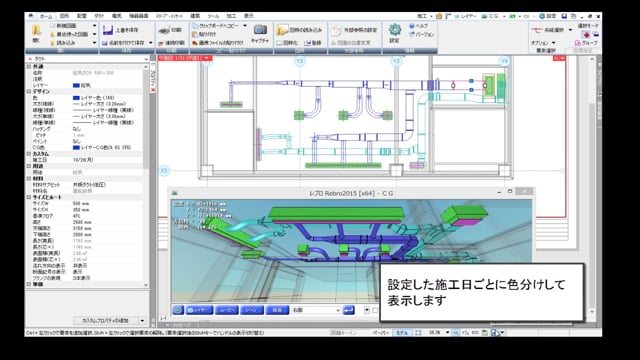Image resolution: width=640 pixels, height=360 pixels.
Task: Click the ヘルプ icon
Action: pyautogui.click(x=412, y=26)
